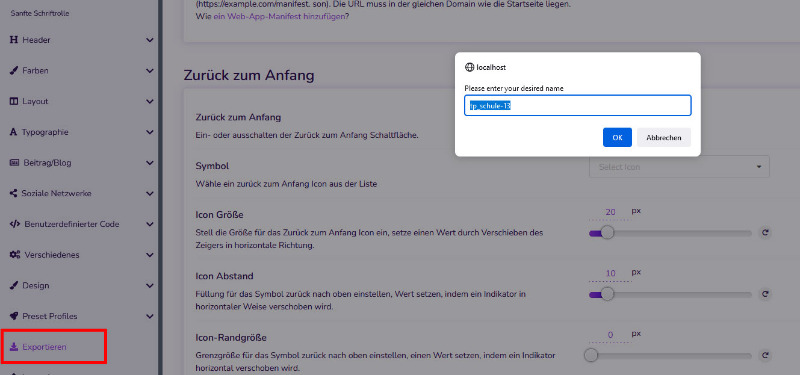Cancel the dialog with Abbrechen
Viewport: 800px width, 375px height.
point(664,137)
